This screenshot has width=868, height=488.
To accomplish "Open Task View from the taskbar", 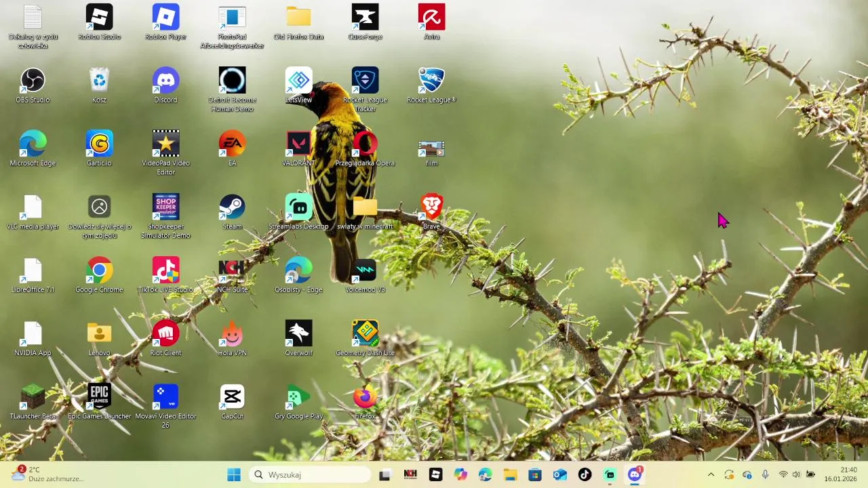I will pos(384,474).
